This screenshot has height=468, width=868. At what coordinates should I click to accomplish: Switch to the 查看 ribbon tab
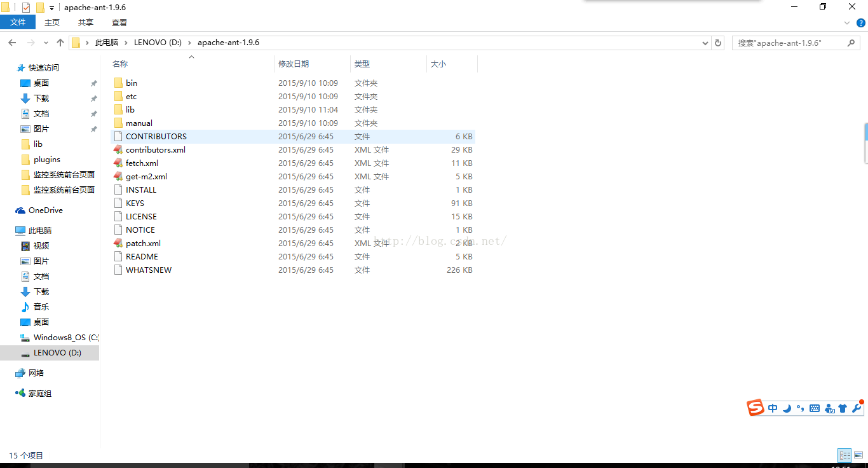click(119, 22)
